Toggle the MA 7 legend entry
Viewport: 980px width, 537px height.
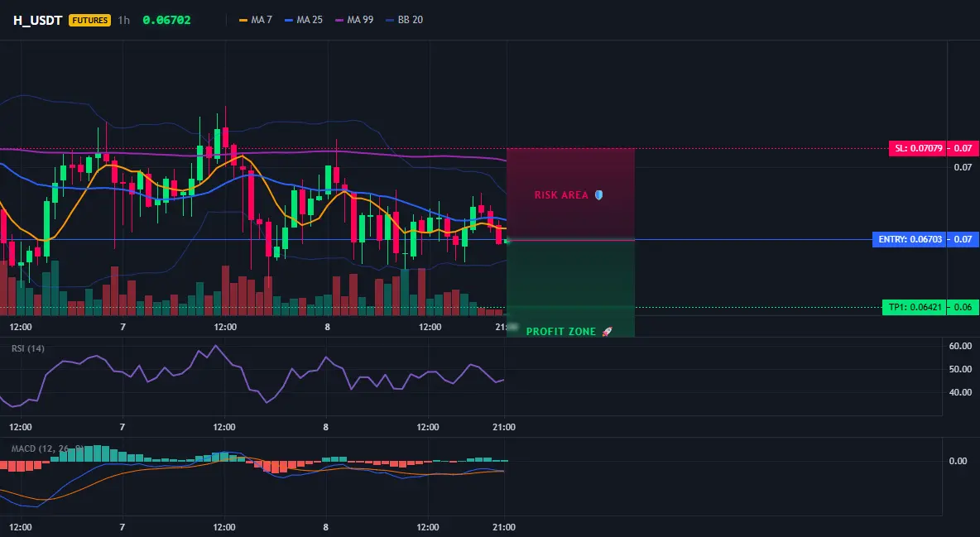(x=256, y=20)
